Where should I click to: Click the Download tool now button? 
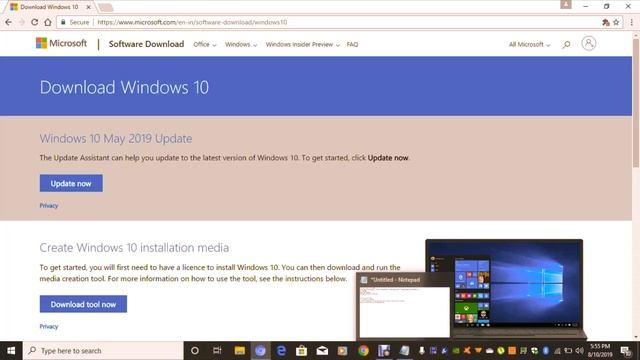click(x=83, y=304)
